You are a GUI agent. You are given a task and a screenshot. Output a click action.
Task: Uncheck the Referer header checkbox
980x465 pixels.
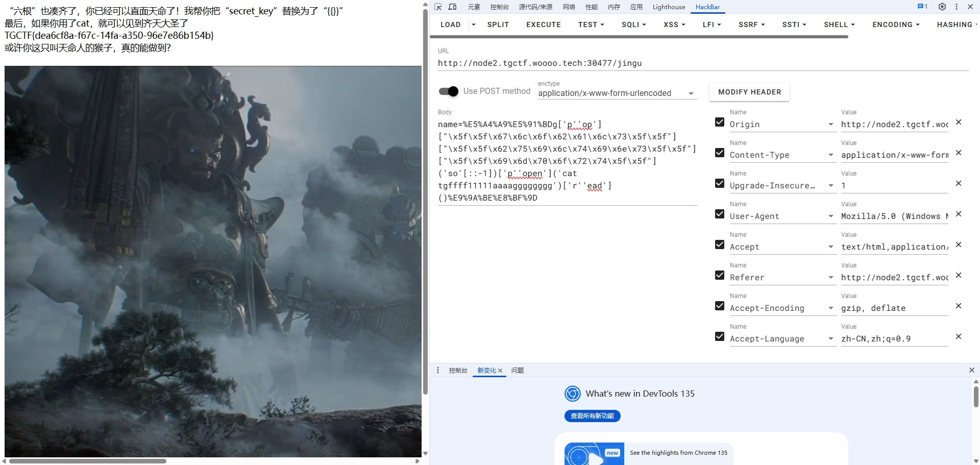[x=720, y=275]
